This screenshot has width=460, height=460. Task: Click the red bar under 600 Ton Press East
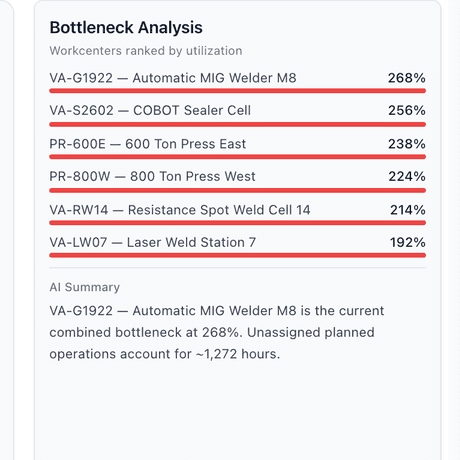point(237,157)
